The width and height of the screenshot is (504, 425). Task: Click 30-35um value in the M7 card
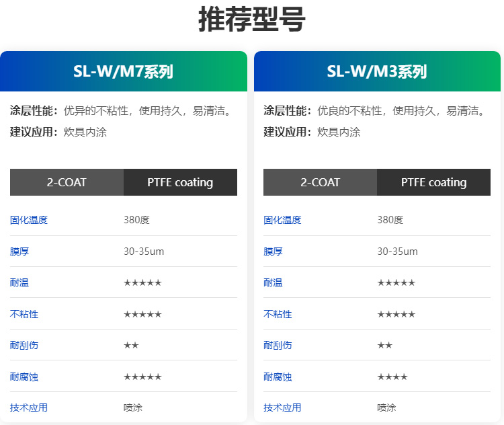click(144, 252)
